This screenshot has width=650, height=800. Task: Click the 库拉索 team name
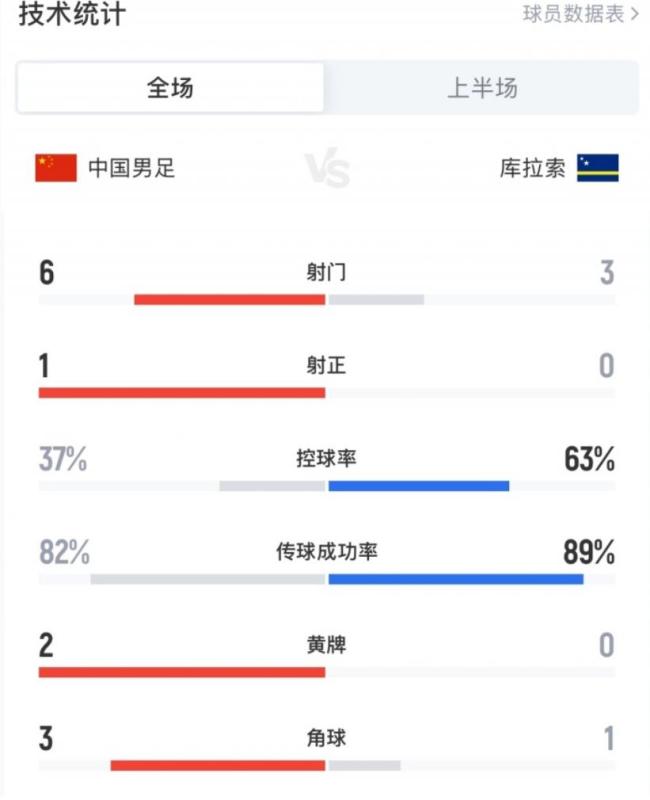pos(535,167)
